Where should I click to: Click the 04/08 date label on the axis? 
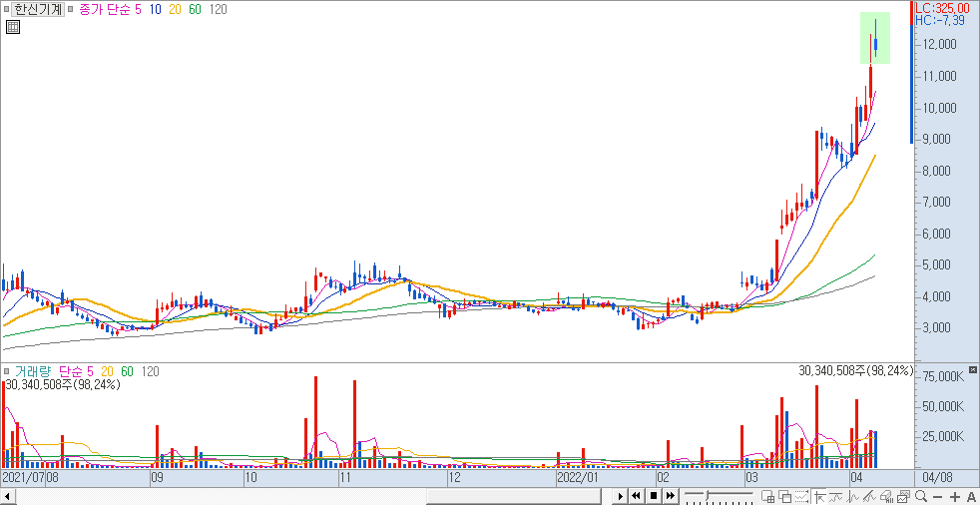coord(937,478)
